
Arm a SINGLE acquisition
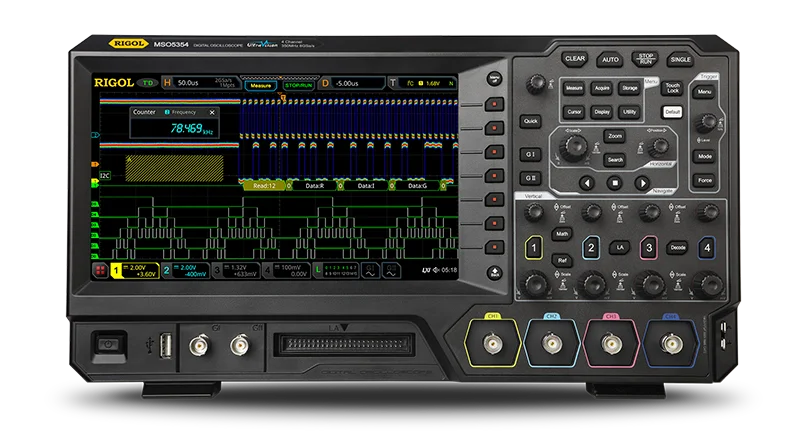pyautogui.click(x=680, y=60)
